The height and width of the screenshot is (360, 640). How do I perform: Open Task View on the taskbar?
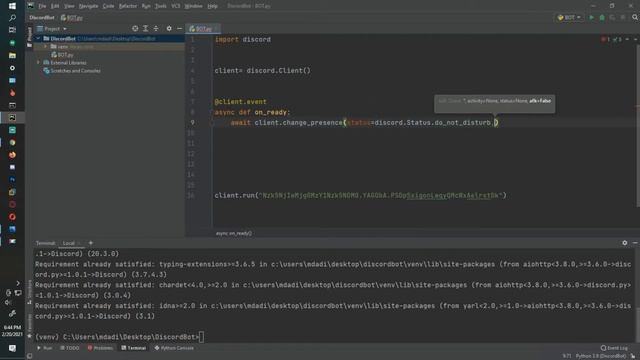(x=12, y=30)
